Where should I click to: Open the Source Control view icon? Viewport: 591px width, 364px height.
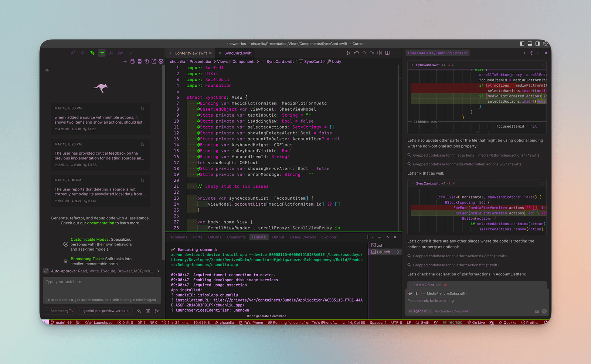[82, 53]
